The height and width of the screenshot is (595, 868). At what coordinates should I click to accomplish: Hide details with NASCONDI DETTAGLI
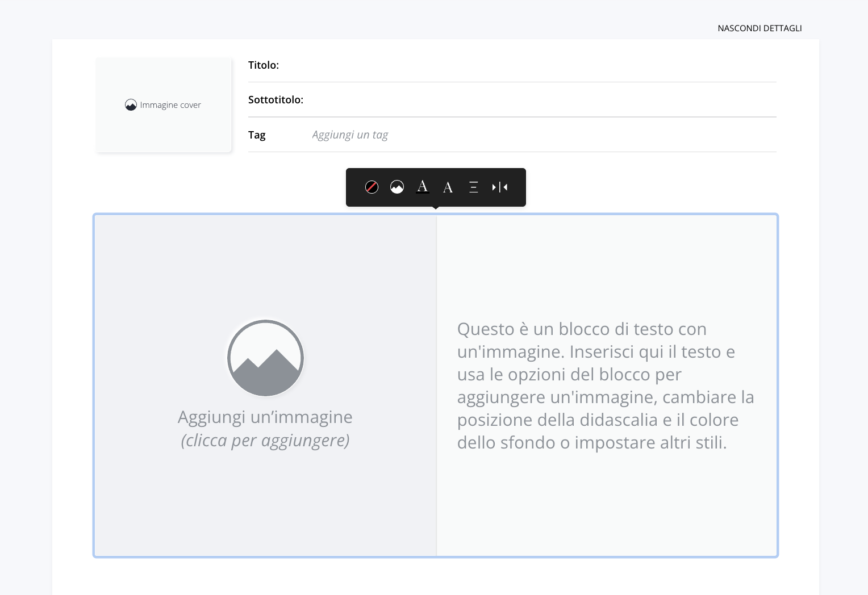759,28
